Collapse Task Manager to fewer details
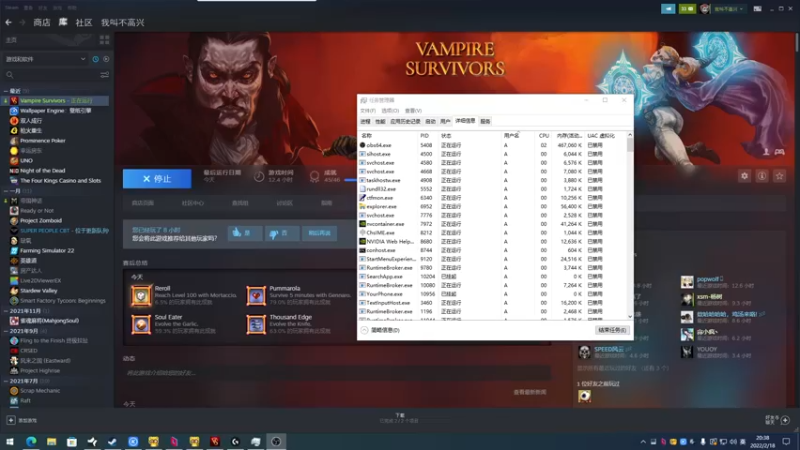The height and width of the screenshot is (450, 800). 381,330
